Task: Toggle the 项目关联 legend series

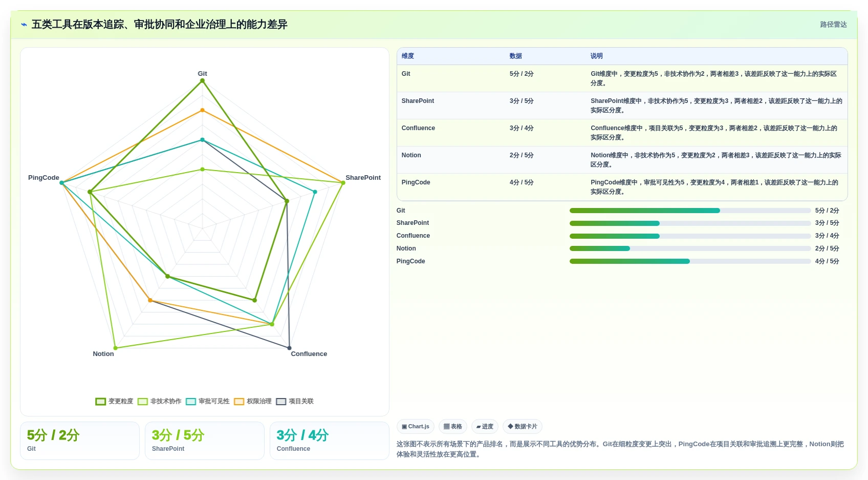Action: point(295,401)
